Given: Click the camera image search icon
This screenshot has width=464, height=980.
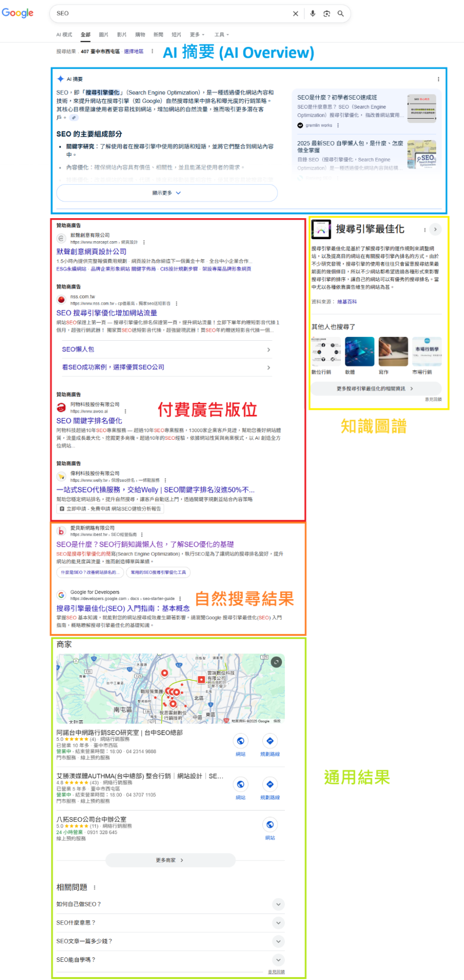Looking at the screenshot, I should tap(327, 14).
